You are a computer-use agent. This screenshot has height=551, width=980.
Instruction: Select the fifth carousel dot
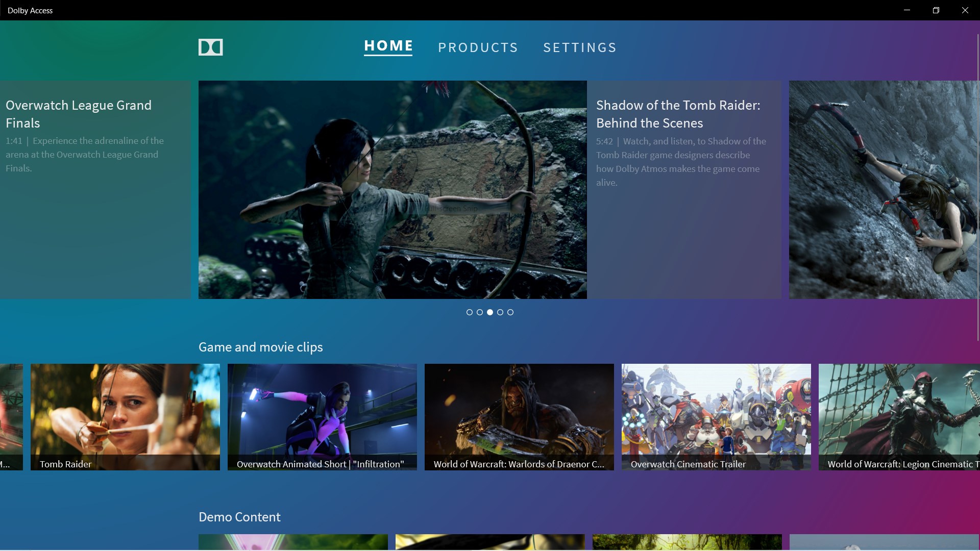tap(510, 312)
